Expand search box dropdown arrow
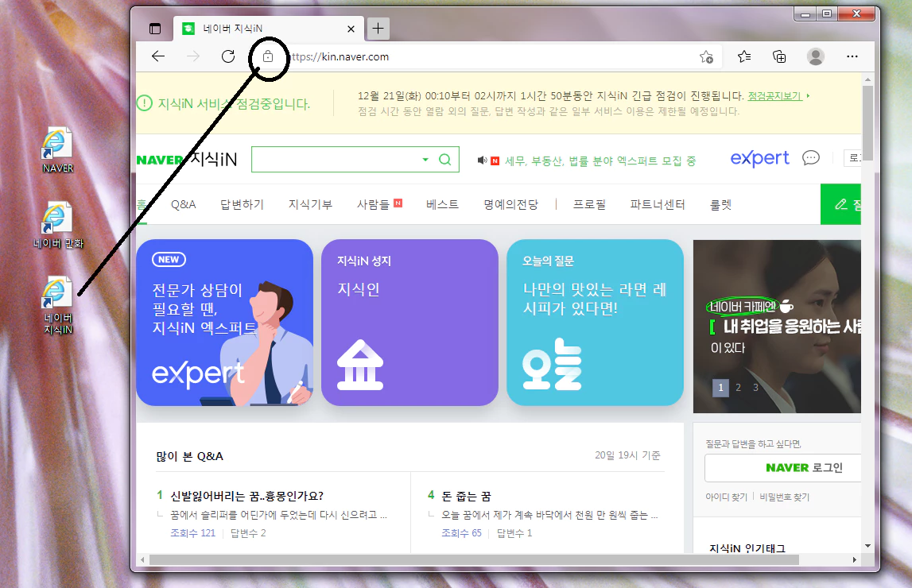912x588 pixels. (x=425, y=159)
